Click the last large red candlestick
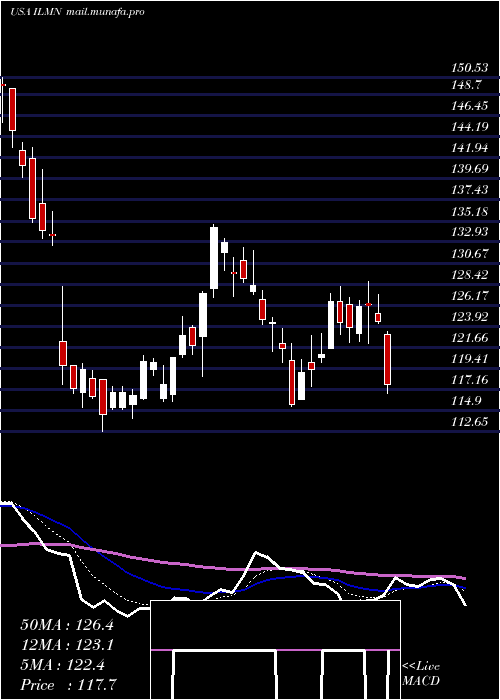 coord(388,359)
